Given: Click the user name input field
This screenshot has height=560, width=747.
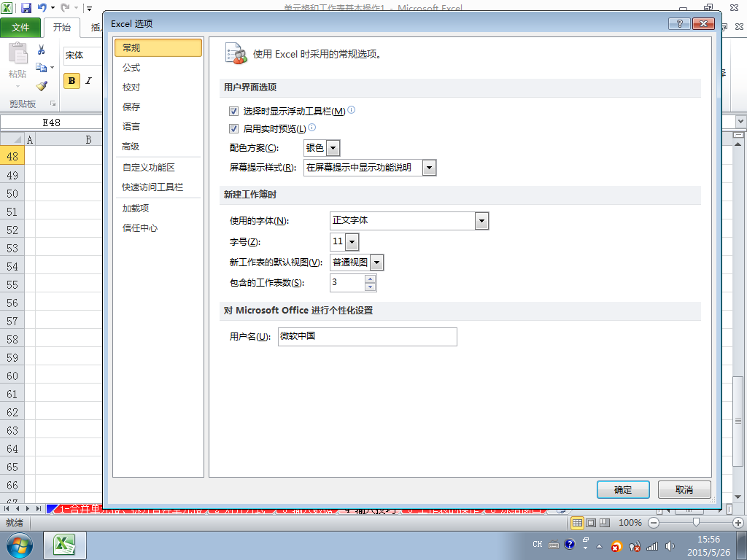Looking at the screenshot, I should pos(368,337).
